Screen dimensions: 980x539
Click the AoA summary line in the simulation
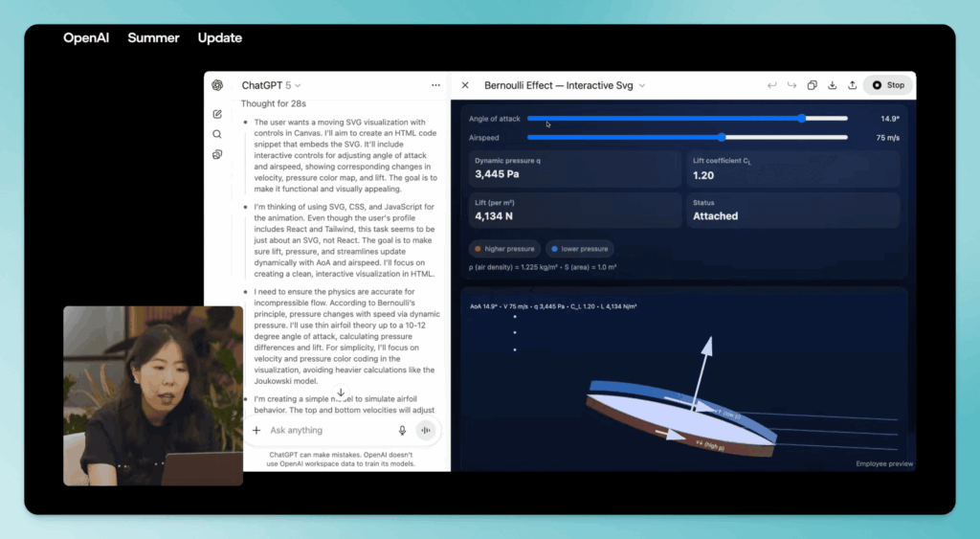(x=553, y=306)
